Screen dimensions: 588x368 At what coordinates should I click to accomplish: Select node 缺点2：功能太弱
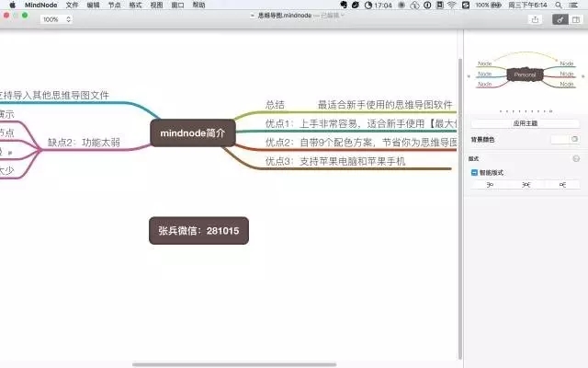pyautogui.click(x=84, y=143)
